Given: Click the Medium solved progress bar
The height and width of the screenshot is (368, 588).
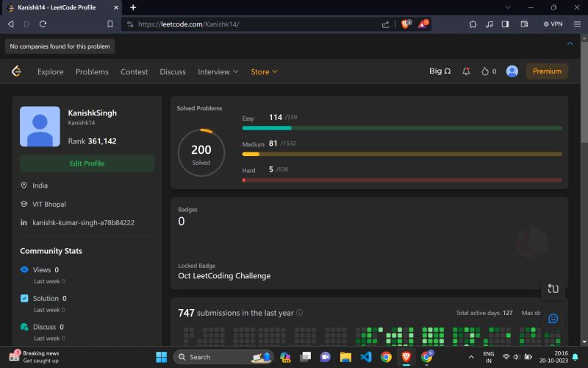Looking at the screenshot, I should (x=402, y=154).
